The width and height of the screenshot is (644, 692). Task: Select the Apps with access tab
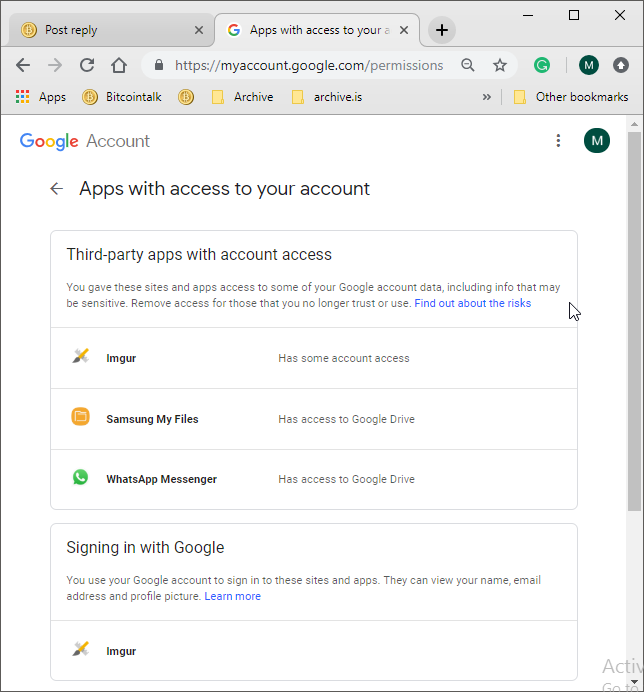pos(316,30)
